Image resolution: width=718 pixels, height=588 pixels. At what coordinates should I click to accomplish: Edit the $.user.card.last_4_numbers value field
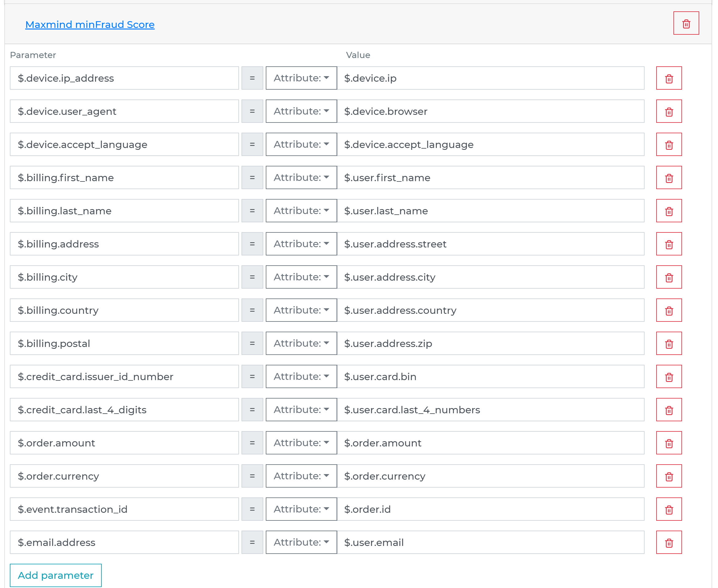491,410
